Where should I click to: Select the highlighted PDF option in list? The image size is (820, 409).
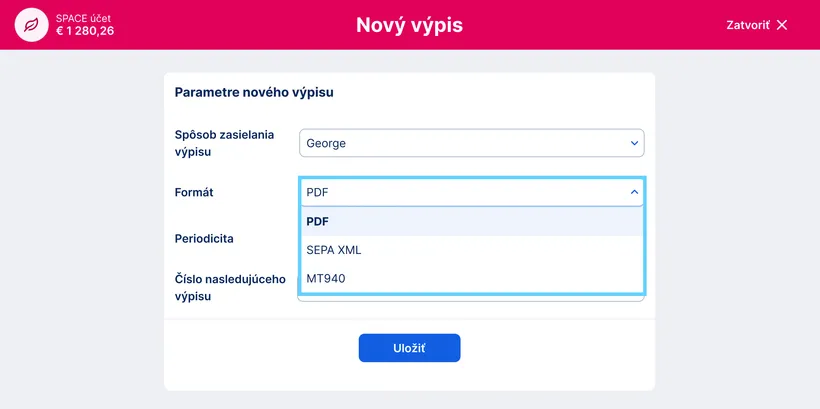point(472,221)
